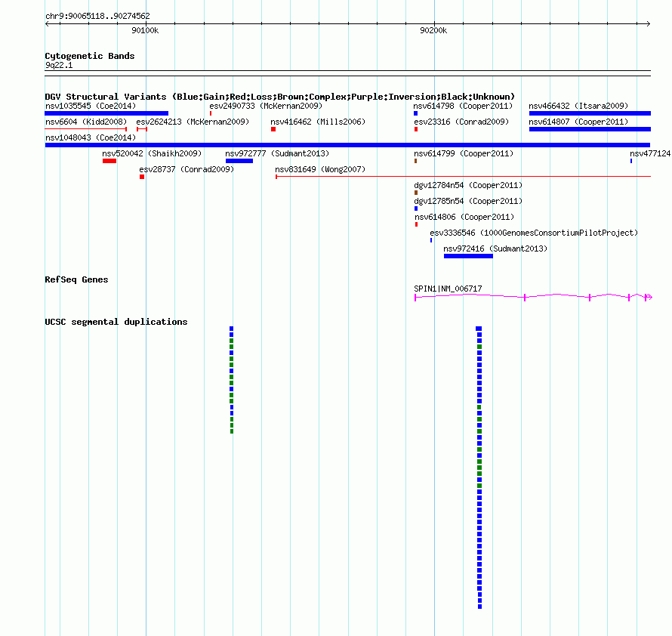
Task: Click the ruler's right scroll arrow
Action: 649,24
